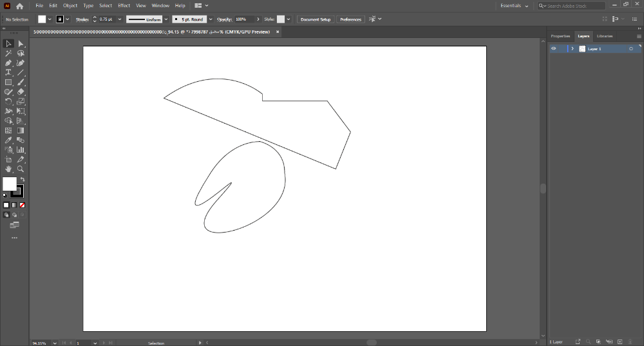
Task: Click the Change Screen Mode icon
Action: point(14,225)
